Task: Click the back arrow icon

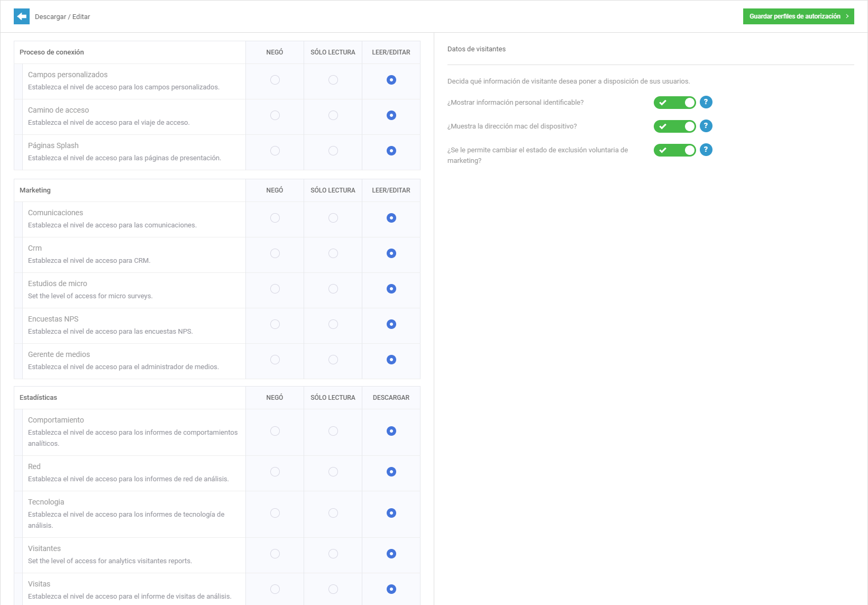Action: pyautogui.click(x=22, y=16)
